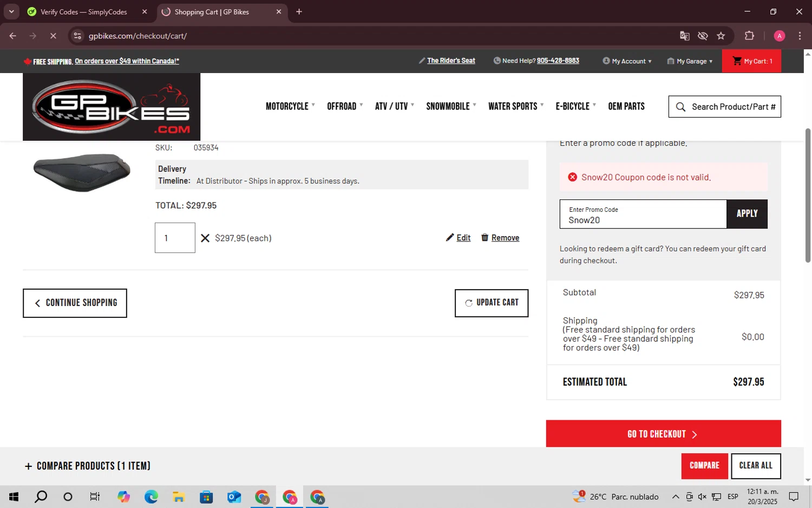The width and height of the screenshot is (812, 508).
Task: Click the ESP language indicator
Action: click(x=733, y=497)
